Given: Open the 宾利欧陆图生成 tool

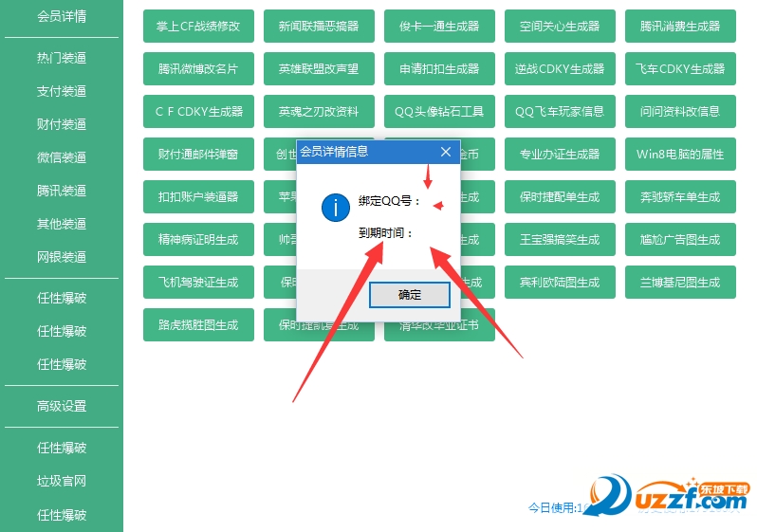Looking at the screenshot, I should (560, 282).
